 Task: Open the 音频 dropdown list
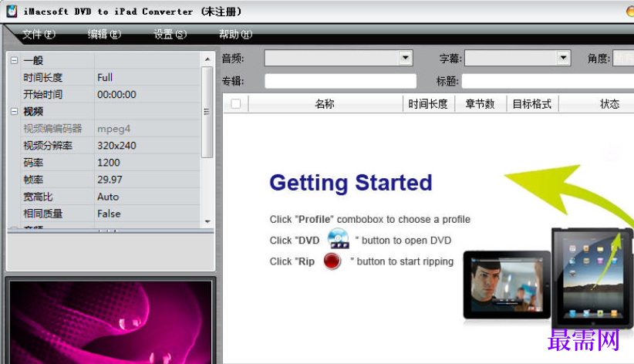pos(405,58)
